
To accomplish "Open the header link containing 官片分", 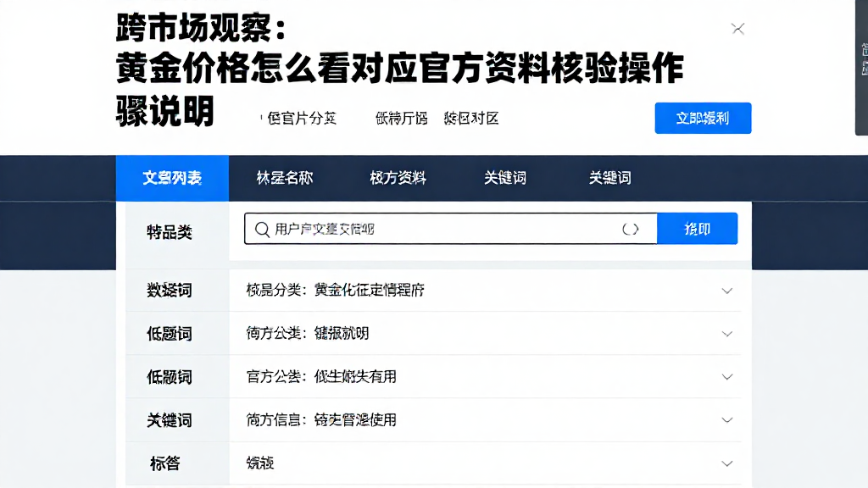I will tap(302, 119).
